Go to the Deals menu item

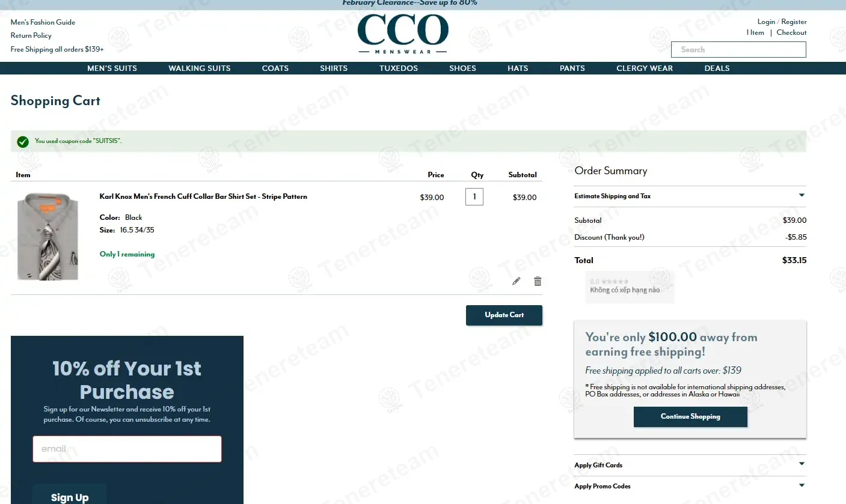717,68
